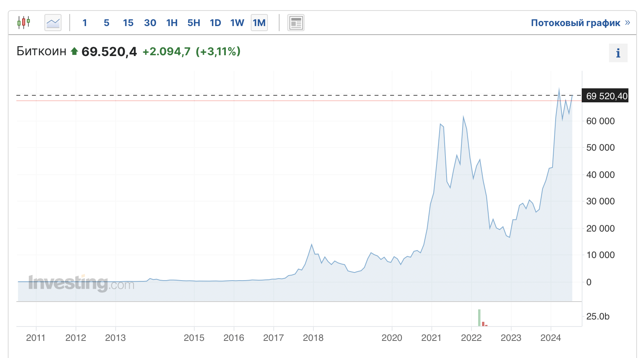The height and width of the screenshot is (358, 644).
Task: Click the Investing.com watermark logo
Action: [81, 283]
